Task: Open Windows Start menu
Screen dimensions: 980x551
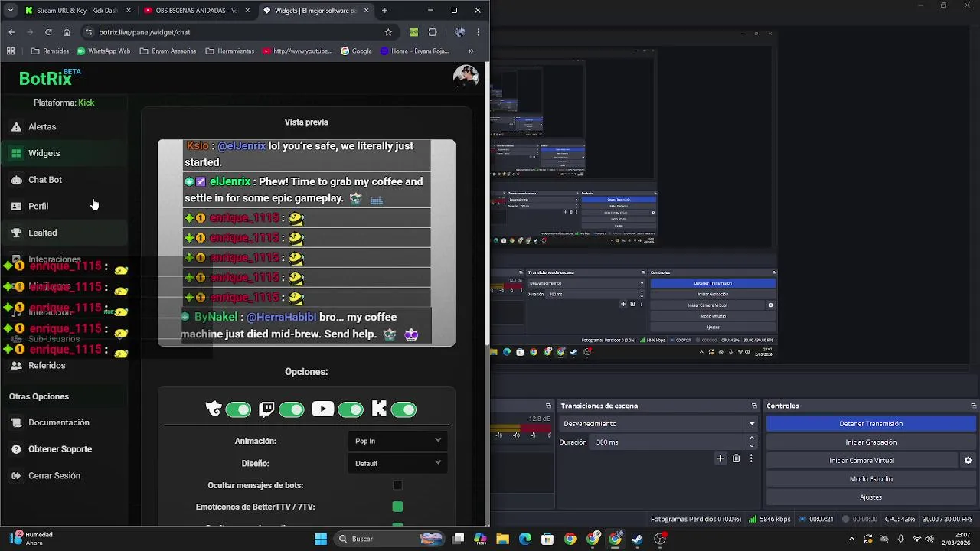Action: (x=321, y=539)
